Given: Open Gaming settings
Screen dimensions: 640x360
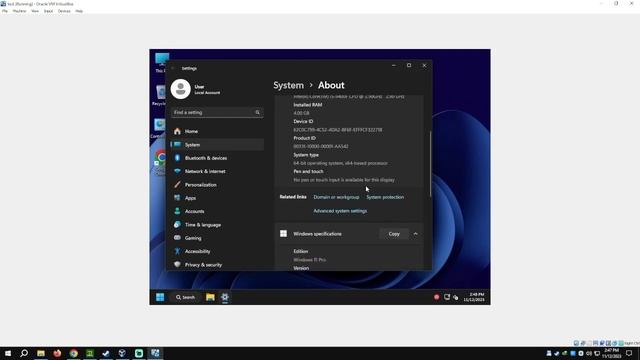Looking at the screenshot, I should click(x=217, y=238).
